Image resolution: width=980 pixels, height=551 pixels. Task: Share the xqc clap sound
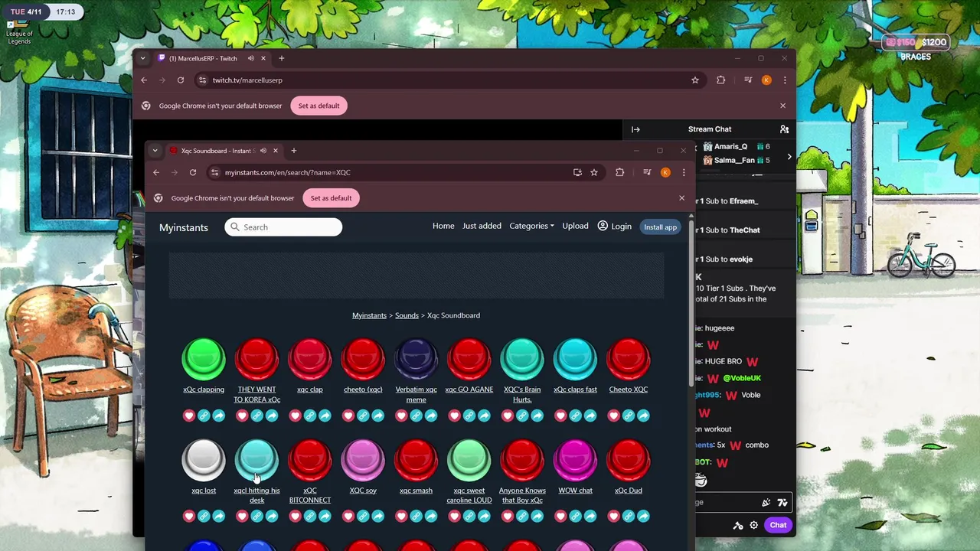pyautogui.click(x=325, y=416)
